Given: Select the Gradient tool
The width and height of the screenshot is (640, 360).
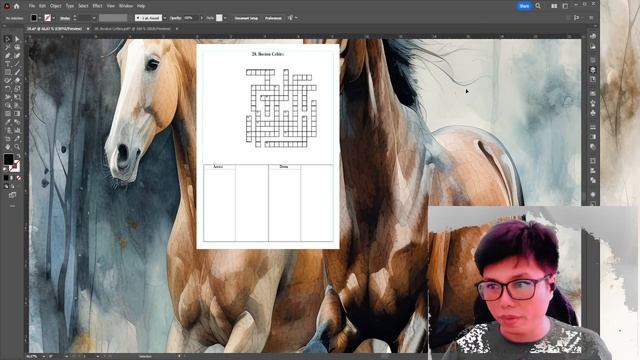Looking at the screenshot, I should point(17,113).
